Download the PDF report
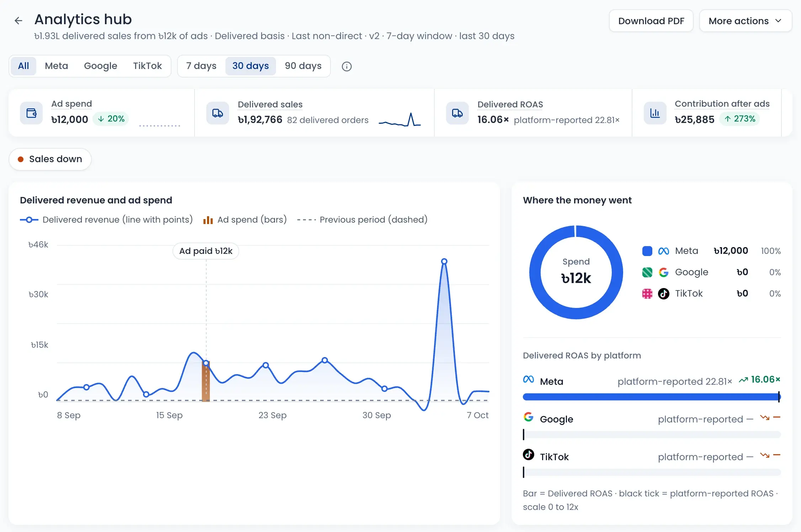The image size is (801, 532). pyautogui.click(x=651, y=21)
